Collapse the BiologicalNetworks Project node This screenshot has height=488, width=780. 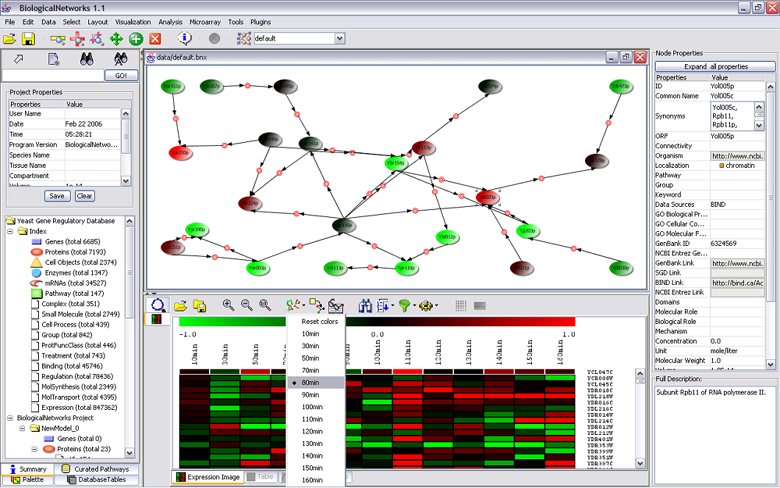10,418
